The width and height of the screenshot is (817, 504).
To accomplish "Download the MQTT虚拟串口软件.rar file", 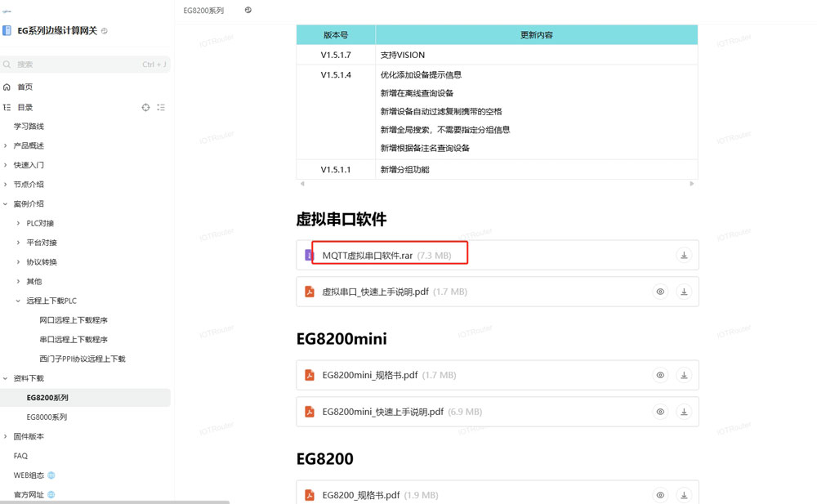I will pyautogui.click(x=684, y=256).
